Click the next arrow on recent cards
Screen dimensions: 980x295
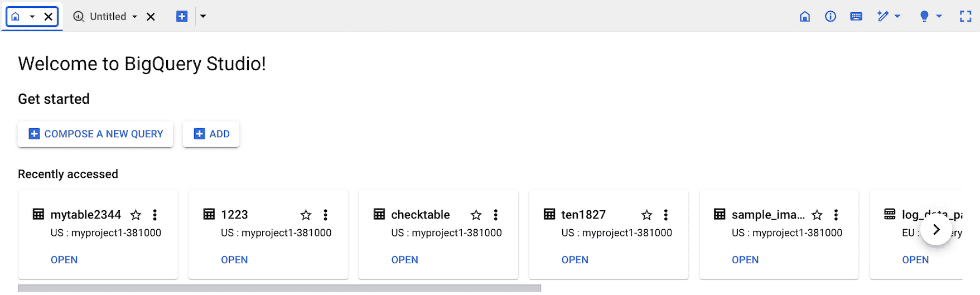click(936, 230)
